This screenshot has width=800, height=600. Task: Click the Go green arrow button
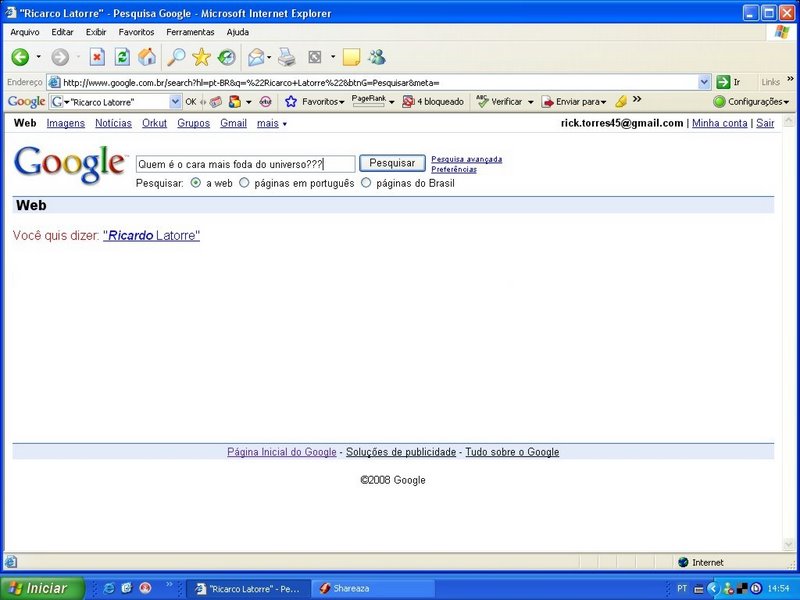[723, 82]
